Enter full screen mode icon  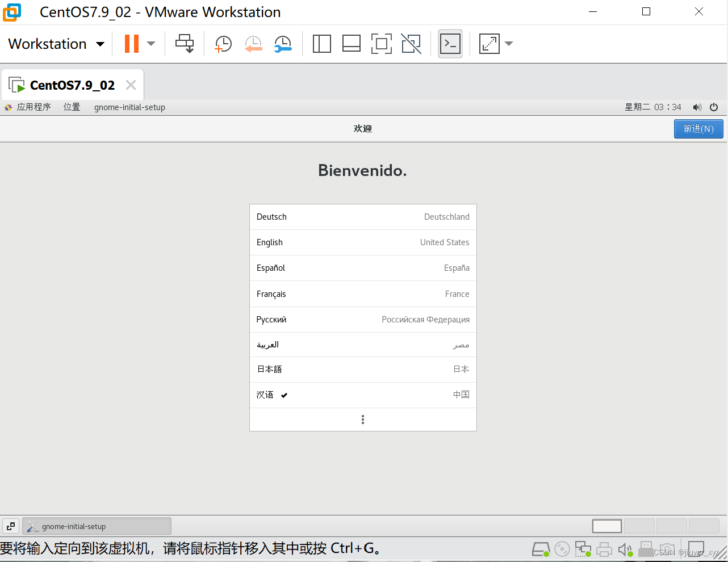click(382, 44)
